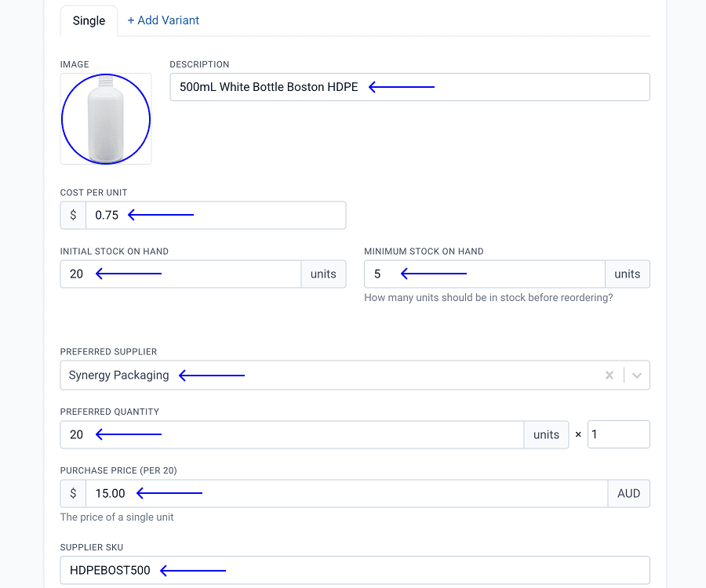Click the Purchase Price (Per 20) label
Image resolution: width=706 pixels, height=588 pixels.
point(118,470)
